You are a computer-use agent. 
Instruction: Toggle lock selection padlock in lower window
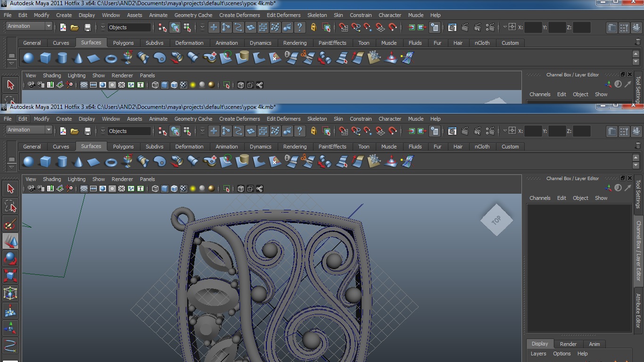(313, 131)
